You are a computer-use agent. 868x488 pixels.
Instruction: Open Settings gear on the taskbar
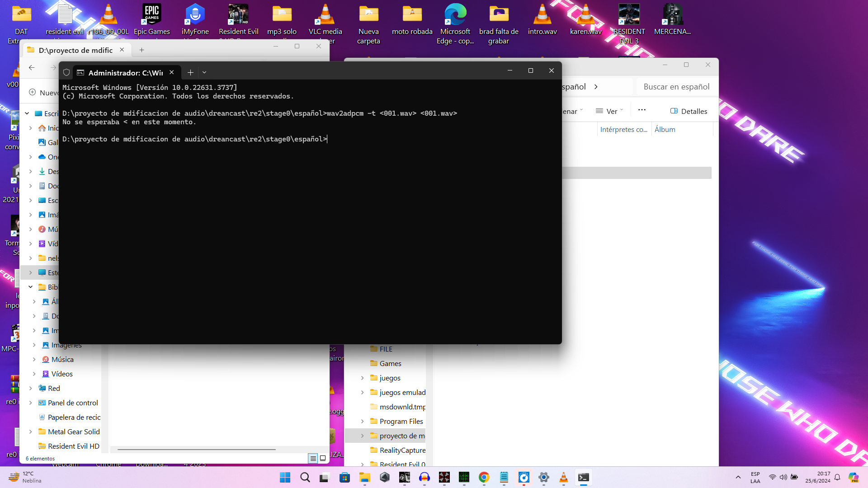pyautogui.click(x=543, y=478)
